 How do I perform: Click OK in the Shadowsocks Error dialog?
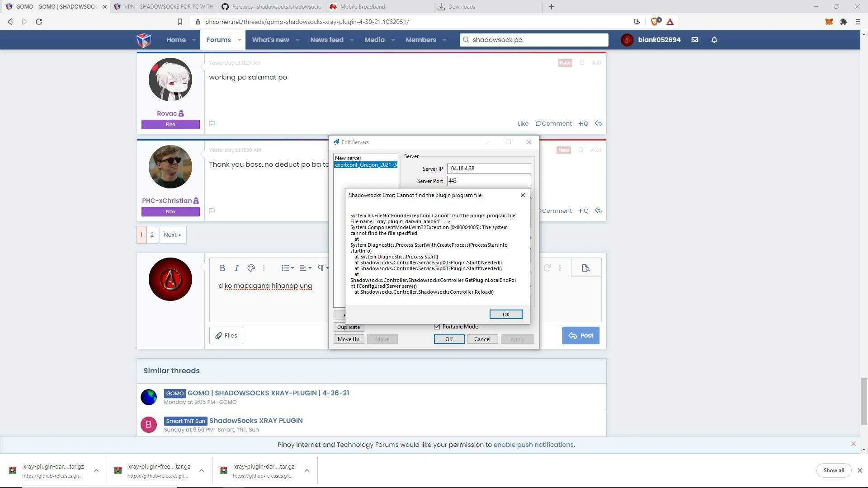click(x=506, y=314)
